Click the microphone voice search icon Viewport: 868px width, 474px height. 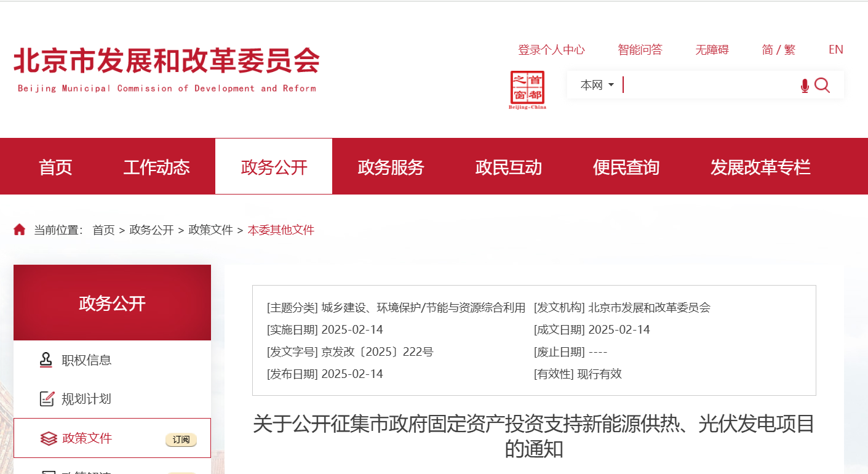click(x=805, y=86)
